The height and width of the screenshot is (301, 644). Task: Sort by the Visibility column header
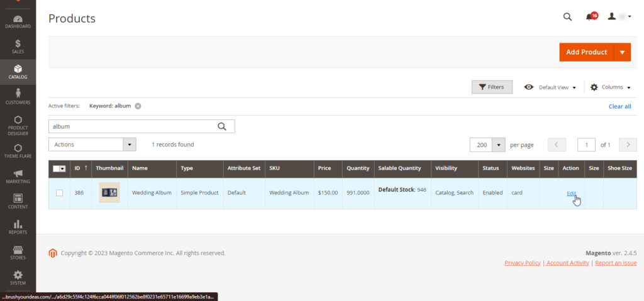tap(455, 168)
